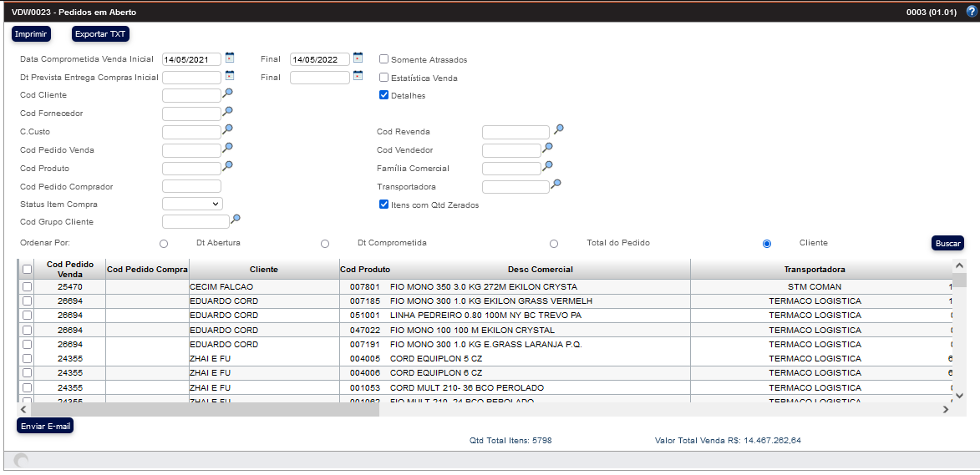Open Status Item Compra dropdown
Viewport: 980px width, 475px height.
pos(192,204)
